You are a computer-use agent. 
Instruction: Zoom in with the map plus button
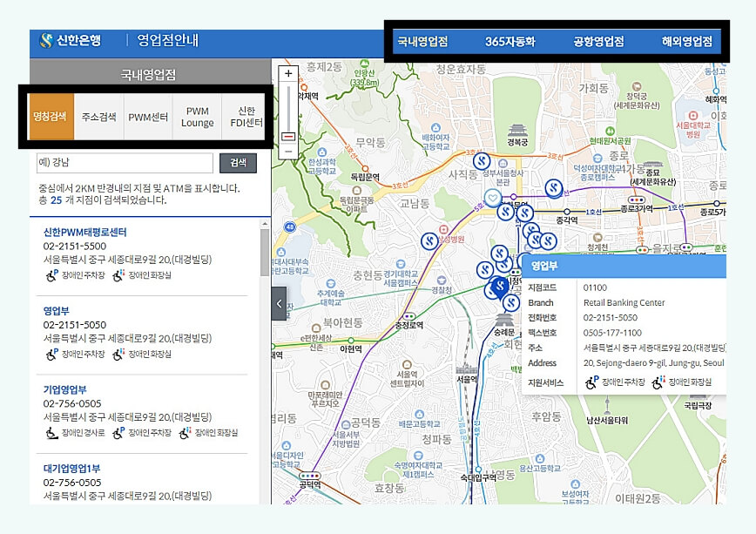pyautogui.click(x=288, y=74)
